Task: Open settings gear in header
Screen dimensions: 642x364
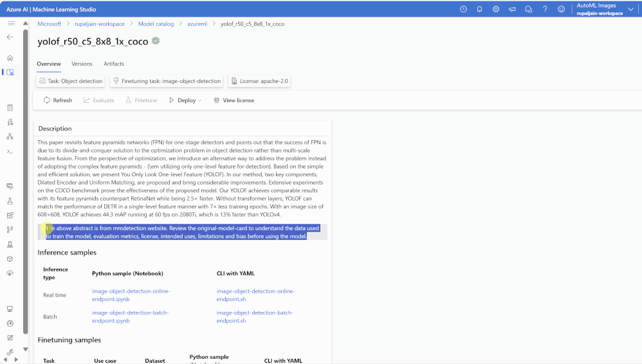Action: 496,9
